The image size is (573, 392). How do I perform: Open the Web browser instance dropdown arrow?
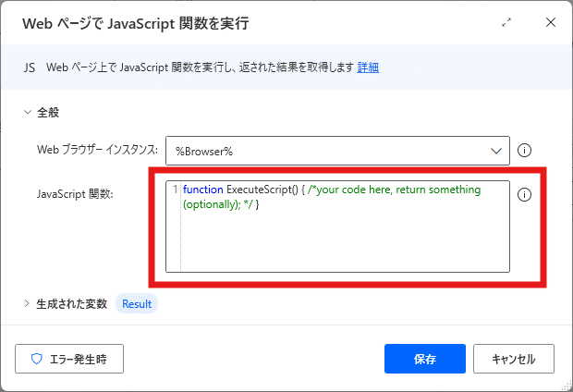pos(496,151)
